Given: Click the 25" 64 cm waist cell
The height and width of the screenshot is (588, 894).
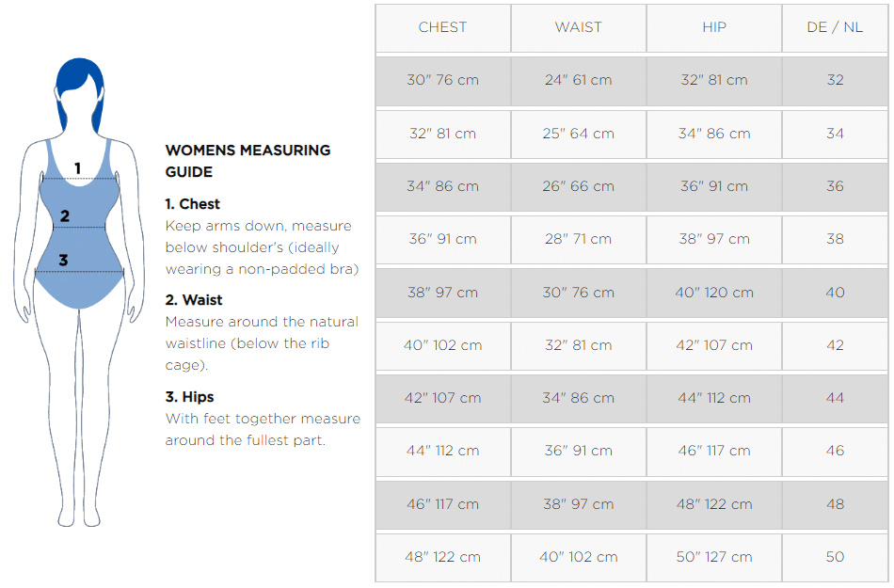Looking at the screenshot, I should (578, 134).
